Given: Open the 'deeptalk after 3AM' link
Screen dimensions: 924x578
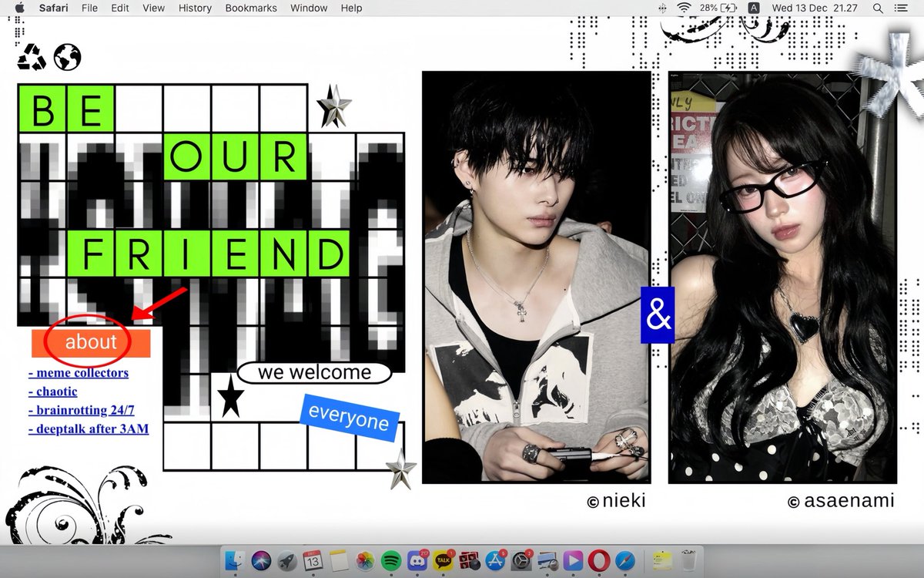Looking at the screenshot, I should (89, 428).
